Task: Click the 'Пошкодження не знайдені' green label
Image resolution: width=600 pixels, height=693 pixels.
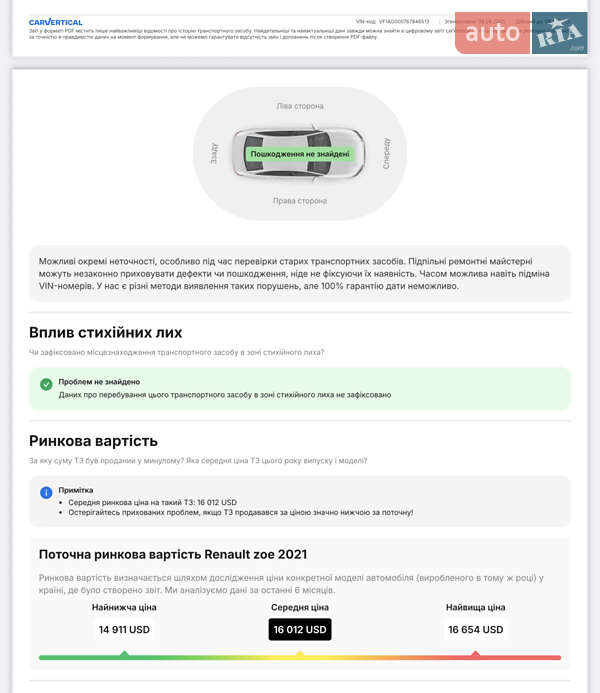Action: point(300,154)
